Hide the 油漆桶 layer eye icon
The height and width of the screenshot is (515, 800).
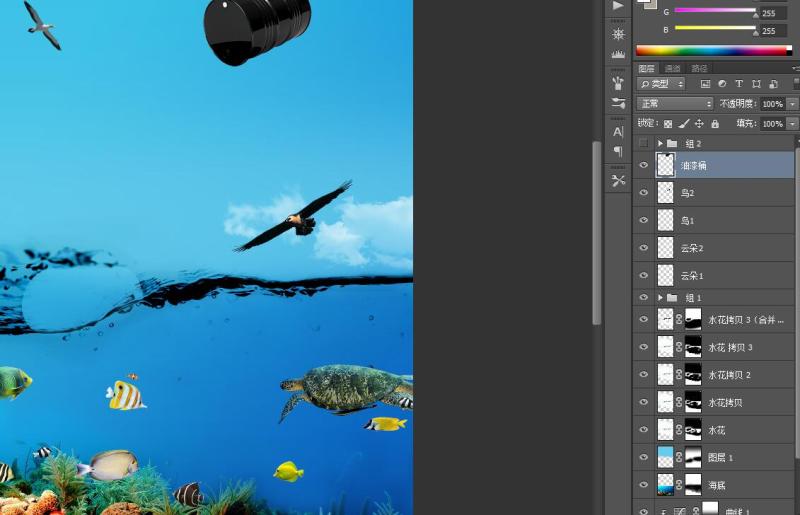coord(643,165)
